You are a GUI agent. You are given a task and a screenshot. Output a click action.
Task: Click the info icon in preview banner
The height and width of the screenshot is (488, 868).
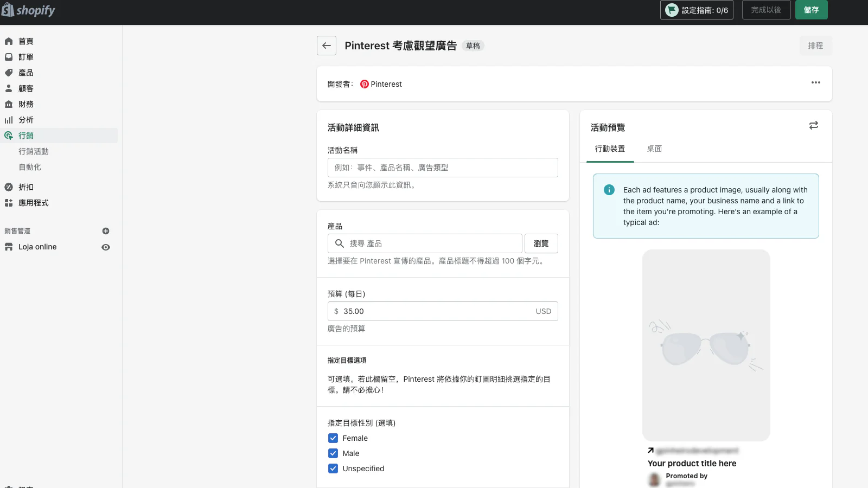pos(609,190)
